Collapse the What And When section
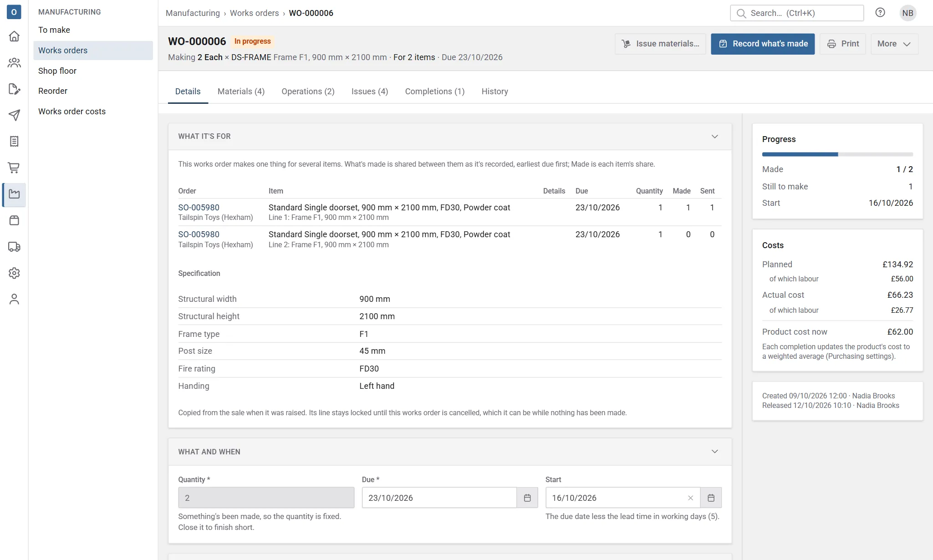 coord(715,452)
